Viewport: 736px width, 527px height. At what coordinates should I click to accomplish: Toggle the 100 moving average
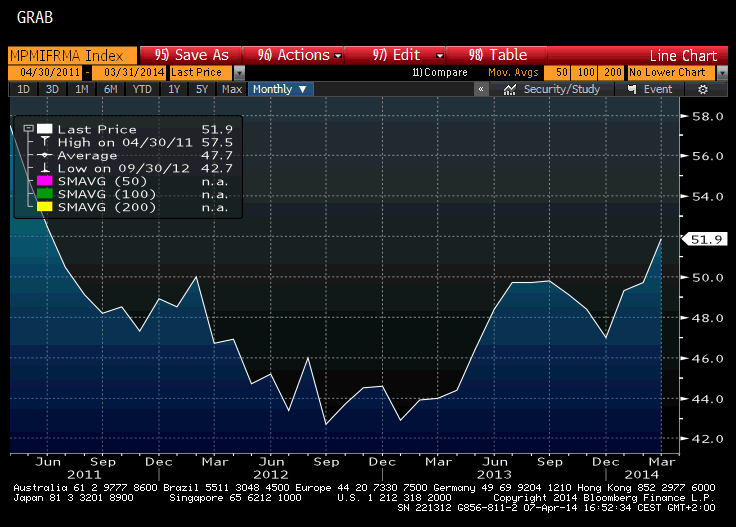click(x=584, y=72)
